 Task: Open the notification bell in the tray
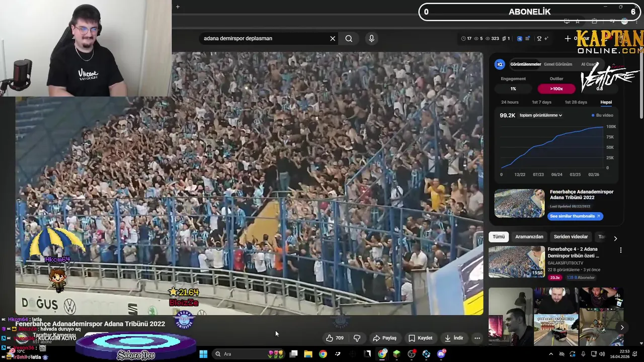635,354
